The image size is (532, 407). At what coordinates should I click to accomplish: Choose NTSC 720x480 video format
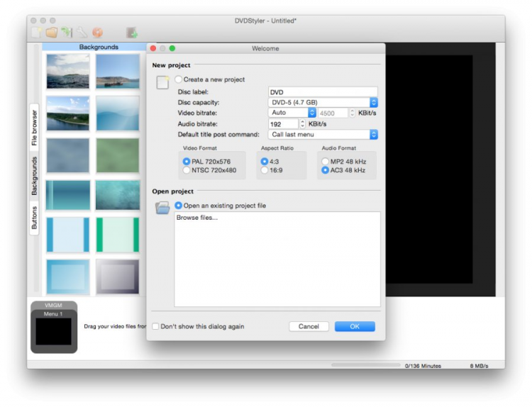tap(187, 170)
